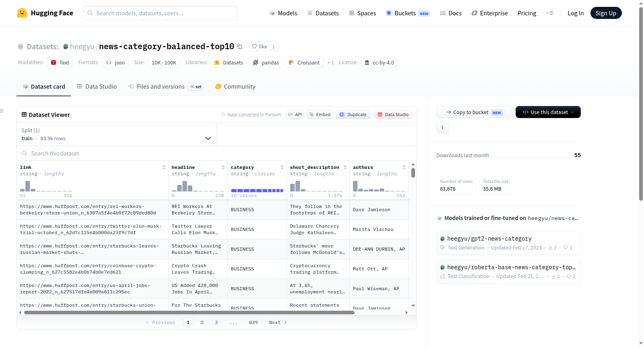
Task: Click the API button in viewer
Action: (295, 114)
